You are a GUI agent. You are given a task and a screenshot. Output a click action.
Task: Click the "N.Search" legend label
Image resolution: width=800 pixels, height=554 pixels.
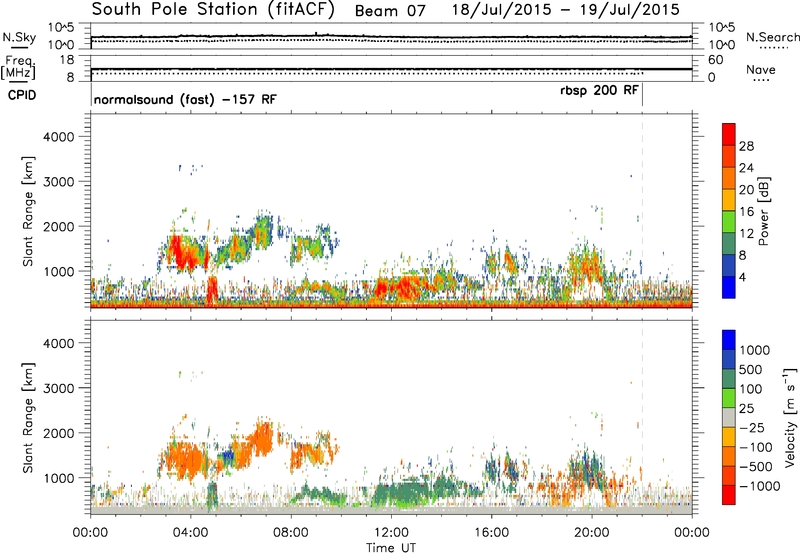click(773, 37)
